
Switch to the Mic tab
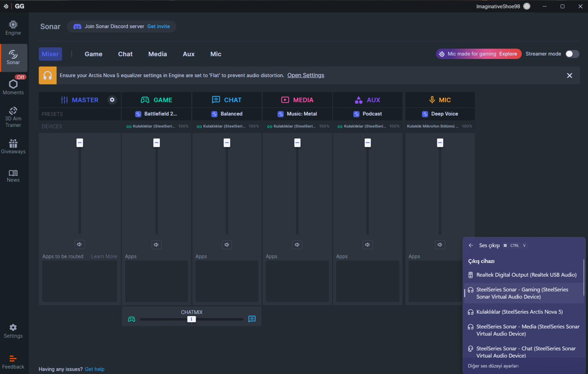[216, 54]
